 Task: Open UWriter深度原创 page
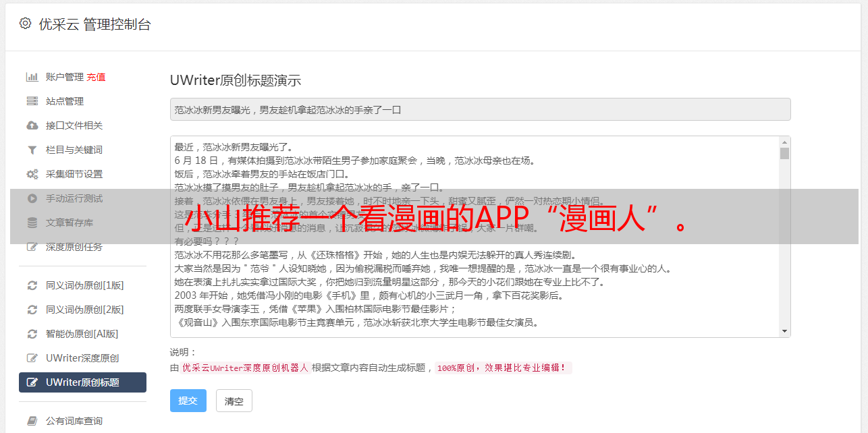coord(82,358)
